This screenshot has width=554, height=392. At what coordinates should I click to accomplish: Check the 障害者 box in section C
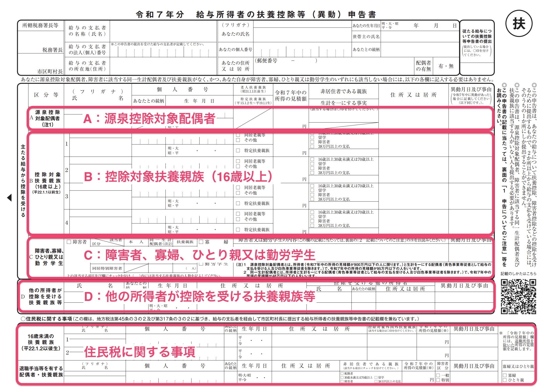click(x=69, y=242)
